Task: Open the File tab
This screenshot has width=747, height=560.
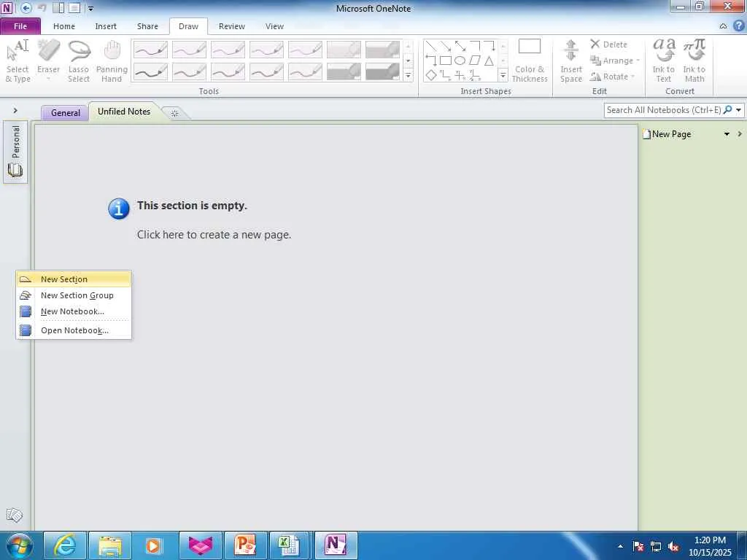Action: 20,26
